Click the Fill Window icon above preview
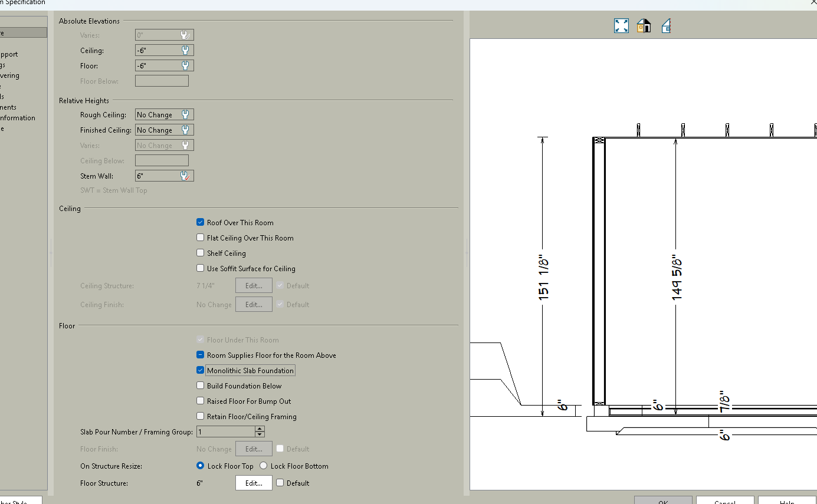Image resolution: width=817 pixels, height=504 pixels. point(621,26)
